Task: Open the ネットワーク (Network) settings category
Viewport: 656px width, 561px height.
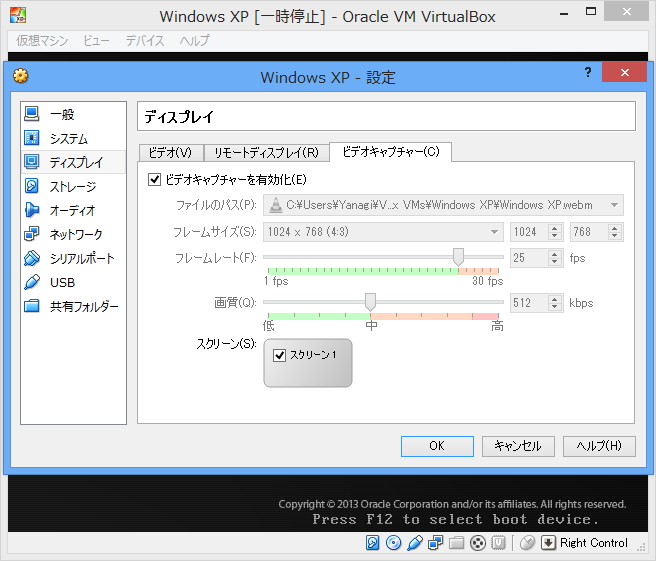Action: click(x=73, y=234)
